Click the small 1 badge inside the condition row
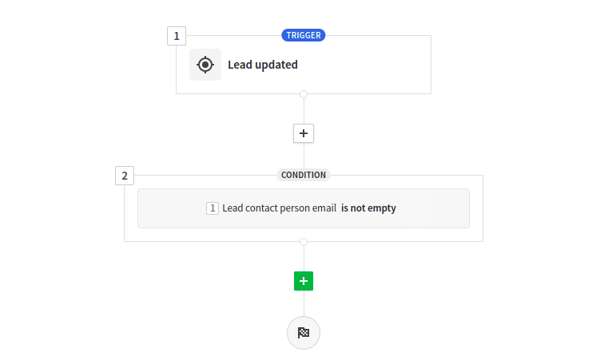The height and width of the screenshot is (364, 608). pyautogui.click(x=213, y=208)
